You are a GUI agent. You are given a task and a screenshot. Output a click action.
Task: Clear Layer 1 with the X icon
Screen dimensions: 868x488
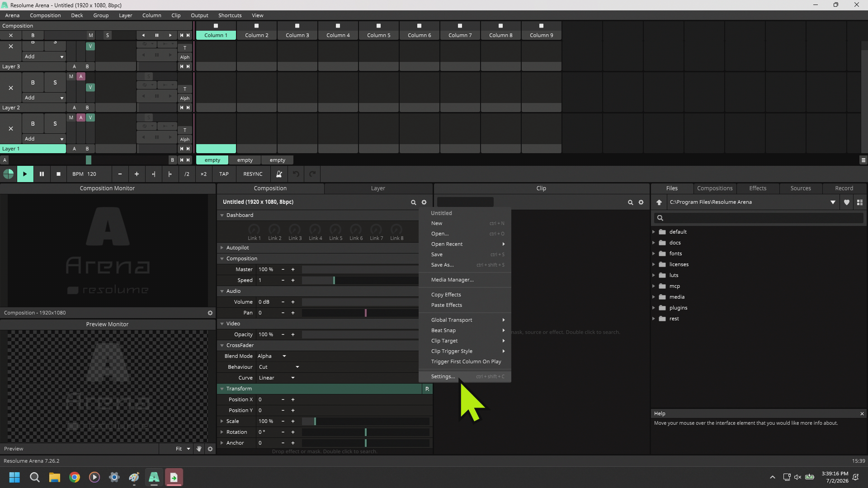click(11, 129)
